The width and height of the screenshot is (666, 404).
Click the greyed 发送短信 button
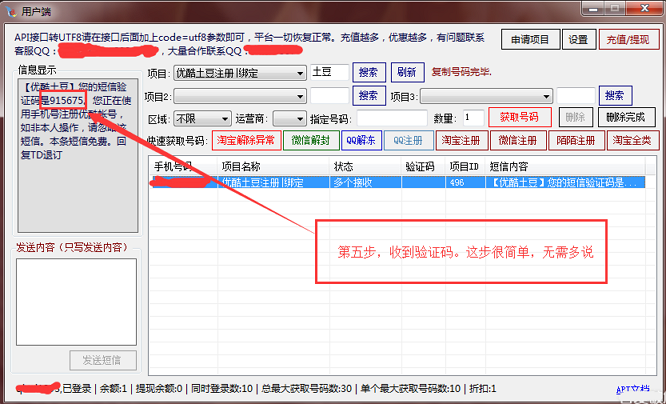point(103,360)
